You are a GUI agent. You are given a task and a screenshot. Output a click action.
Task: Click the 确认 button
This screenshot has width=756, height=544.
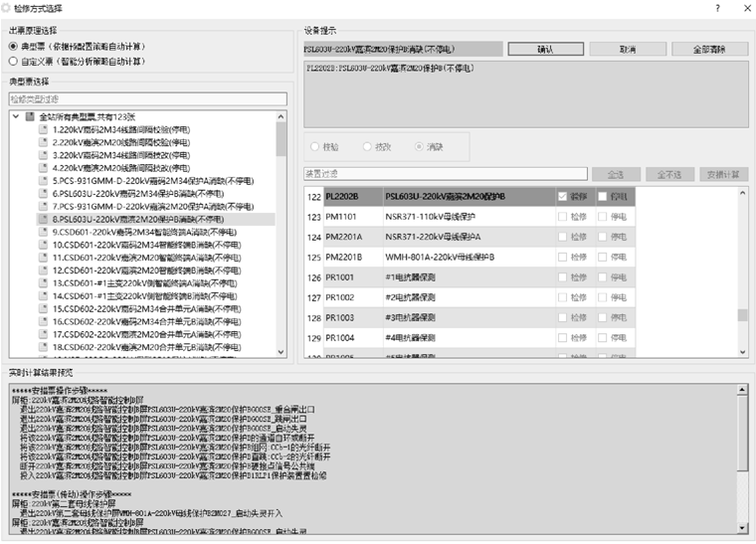pyautogui.click(x=546, y=49)
